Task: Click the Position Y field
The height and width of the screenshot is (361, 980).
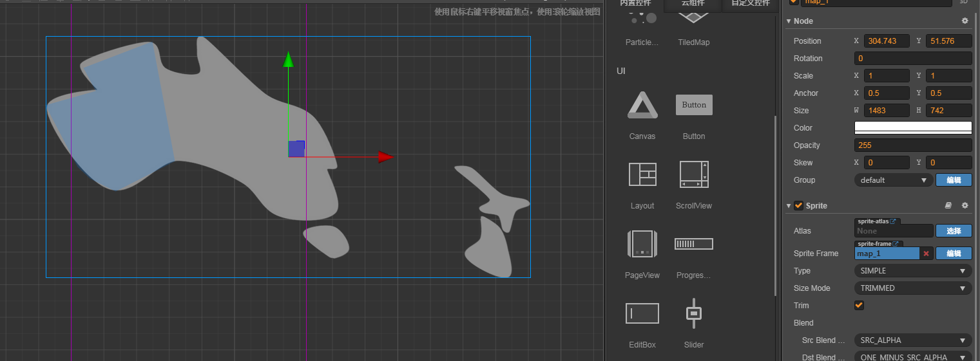Action: tap(948, 41)
